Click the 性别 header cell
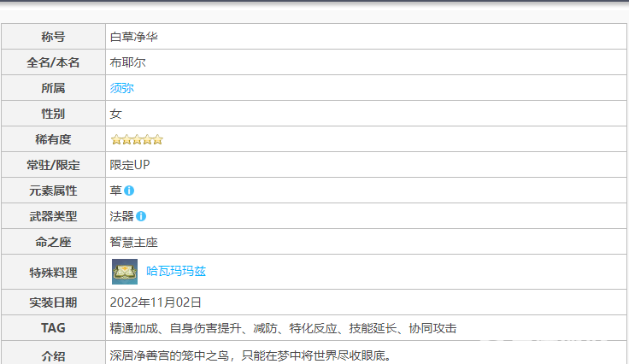 [x=53, y=114]
